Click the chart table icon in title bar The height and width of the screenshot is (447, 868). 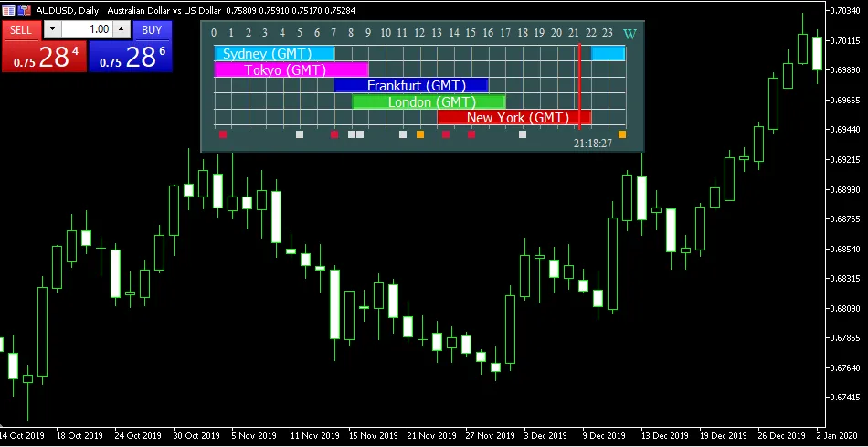pyautogui.click(x=8, y=9)
